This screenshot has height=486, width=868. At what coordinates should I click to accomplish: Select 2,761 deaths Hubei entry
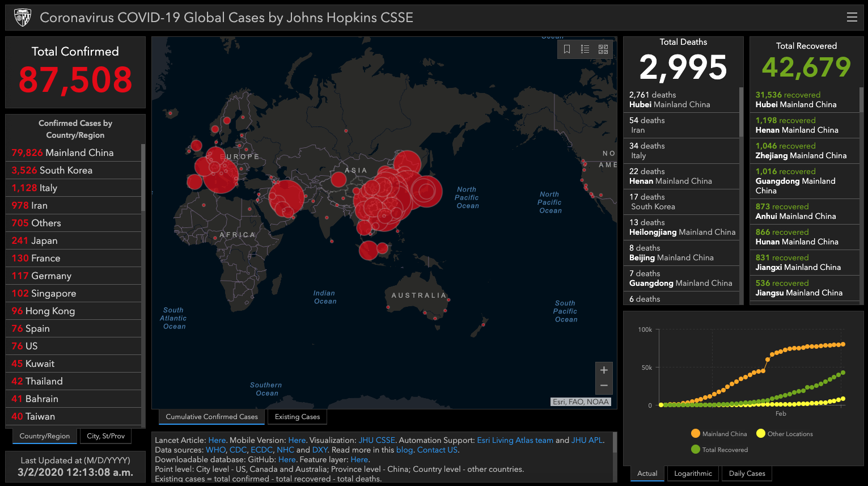click(x=681, y=100)
